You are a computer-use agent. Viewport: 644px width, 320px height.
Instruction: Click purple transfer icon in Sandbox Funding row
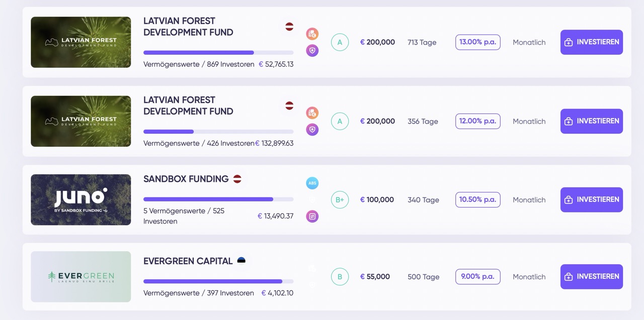(312, 217)
